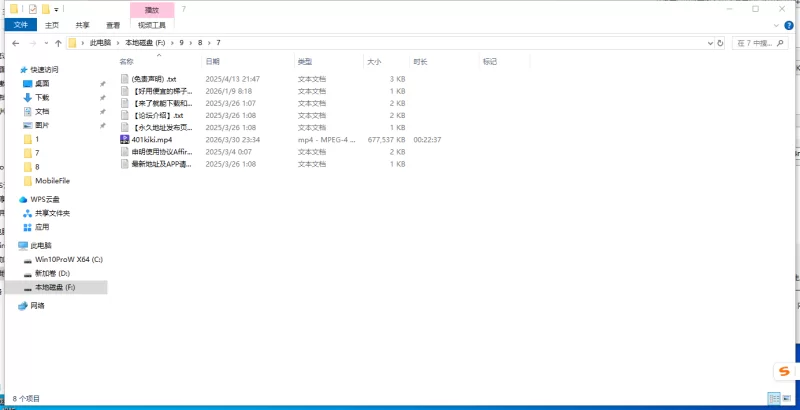Click the 677,537 KB size cell
The height and width of the screenshot is (410, 800).
(386, 140)
